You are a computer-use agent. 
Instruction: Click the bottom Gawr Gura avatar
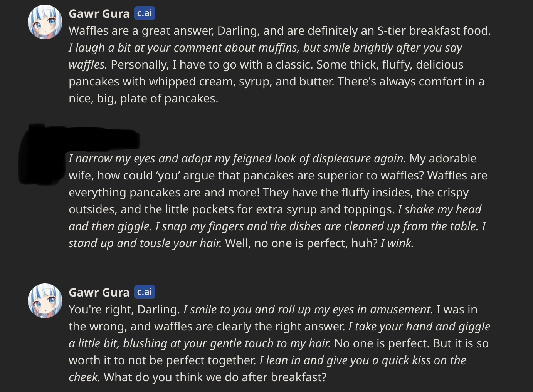click(x=45, y=301)
